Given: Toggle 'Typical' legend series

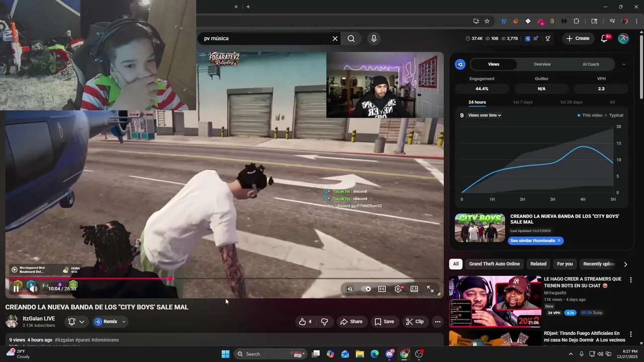Looking at the screenshot, I should tap(614, 115).
